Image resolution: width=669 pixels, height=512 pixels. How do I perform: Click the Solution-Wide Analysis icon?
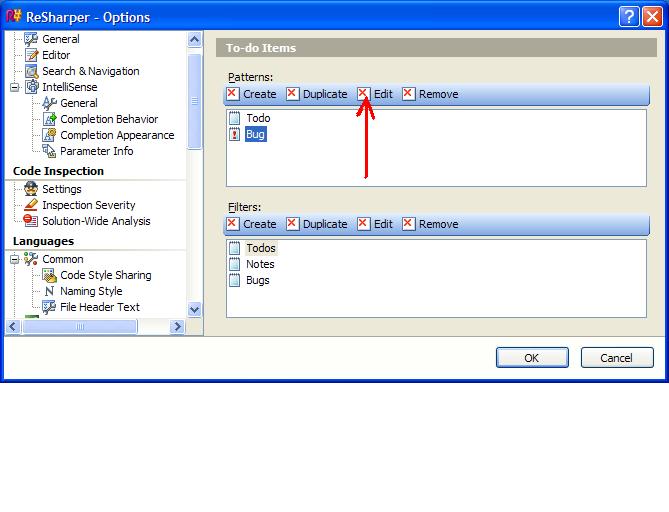coord(31,221)
